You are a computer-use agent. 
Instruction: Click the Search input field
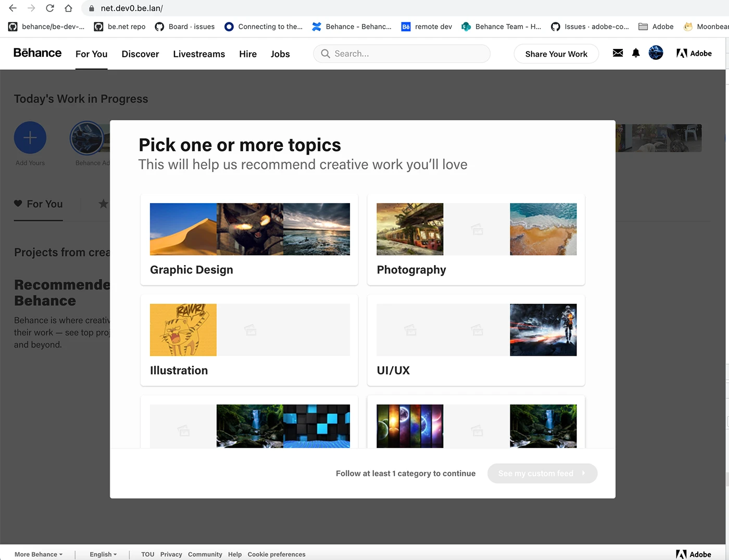(x=406, y=54)
